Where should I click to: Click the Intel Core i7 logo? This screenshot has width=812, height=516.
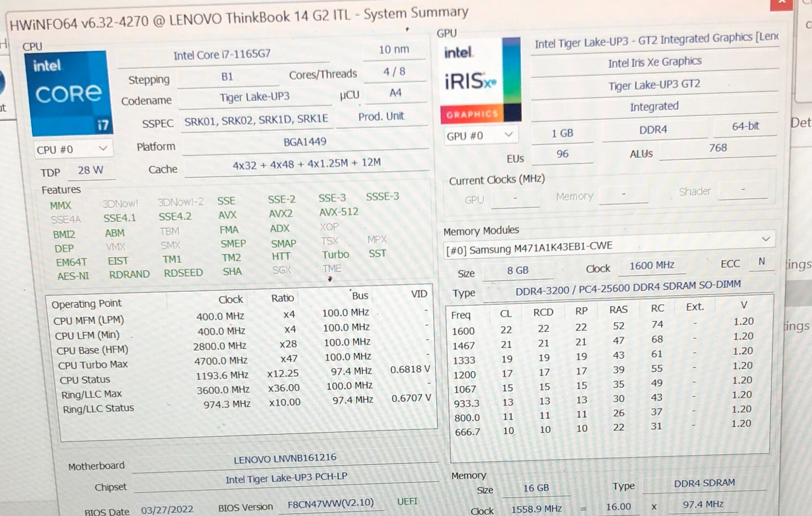(x=69, y=93)
